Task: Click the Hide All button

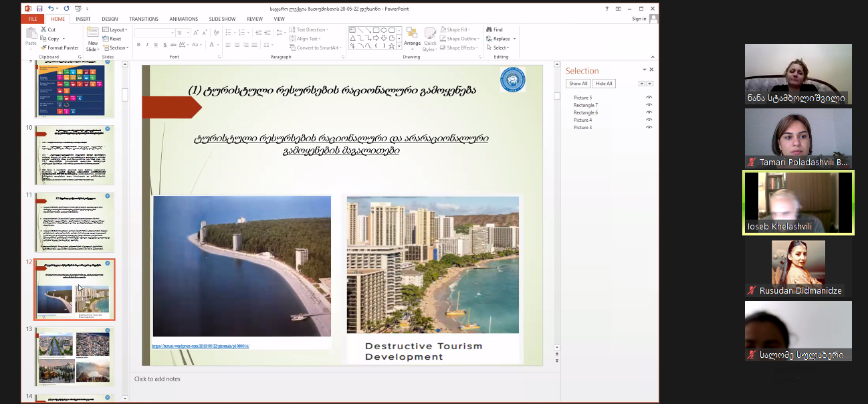Action: pyautogui.click(x=604, y=84)
